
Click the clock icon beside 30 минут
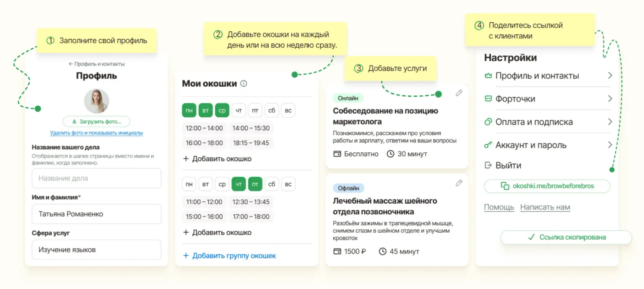(390, 154)
